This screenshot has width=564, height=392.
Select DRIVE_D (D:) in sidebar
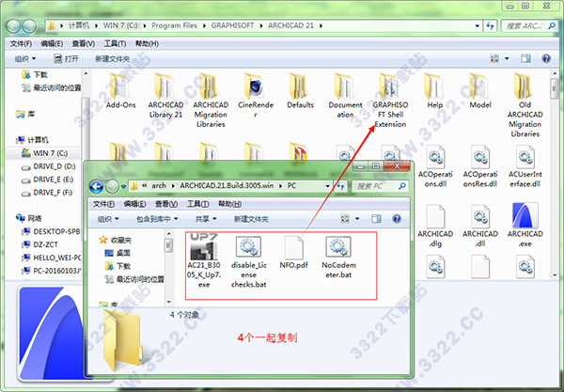[x=50, y=166]
